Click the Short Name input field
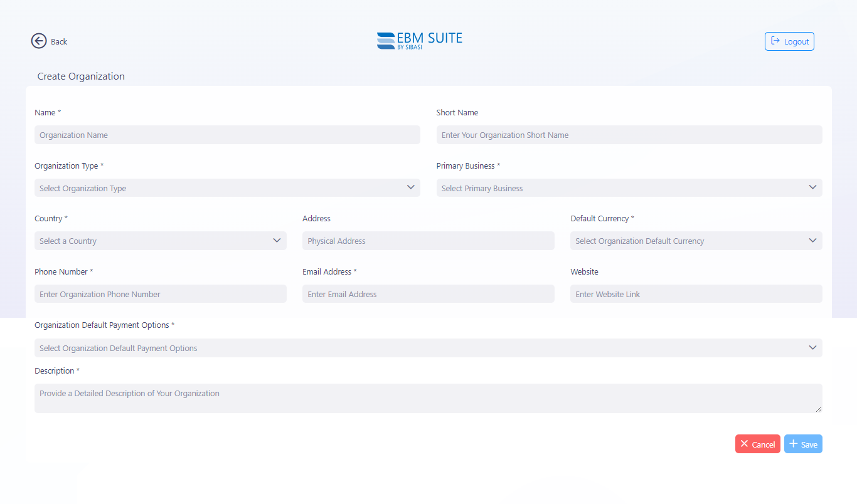 click(629, 134)
